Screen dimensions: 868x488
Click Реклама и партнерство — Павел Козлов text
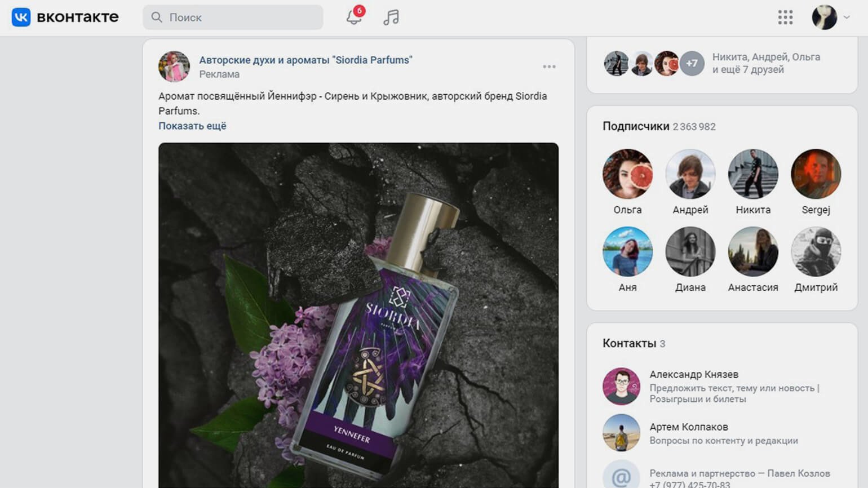pos(739,473)
